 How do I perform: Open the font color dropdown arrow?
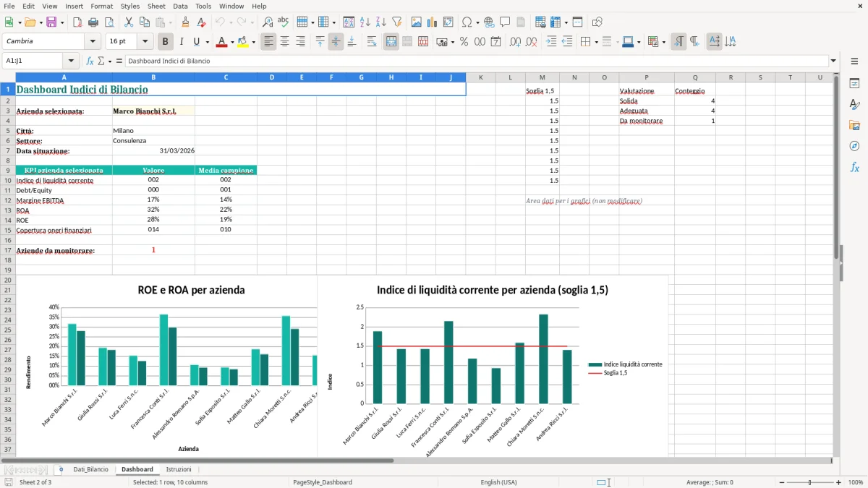click(232, 42)
